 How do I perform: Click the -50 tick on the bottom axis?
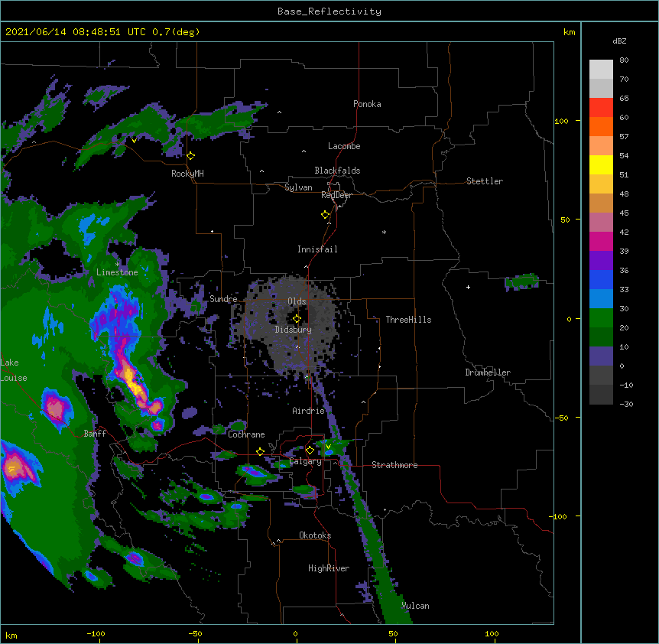(195, 633)
